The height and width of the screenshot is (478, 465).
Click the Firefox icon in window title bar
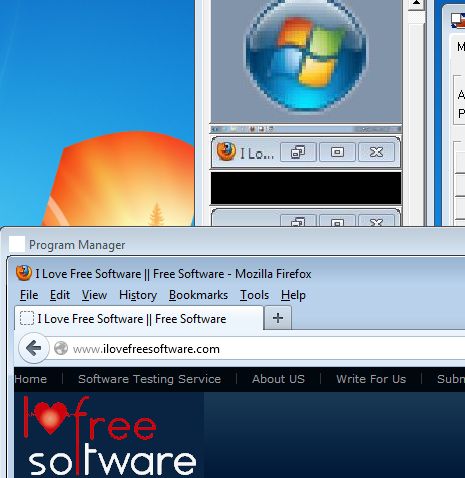point(24,273)
